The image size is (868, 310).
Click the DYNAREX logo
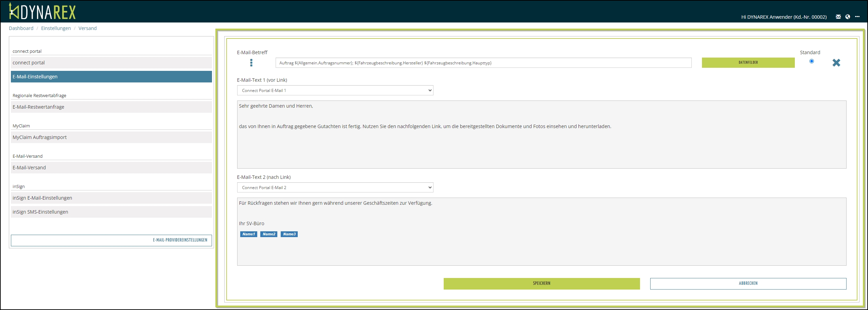point(42,12)
